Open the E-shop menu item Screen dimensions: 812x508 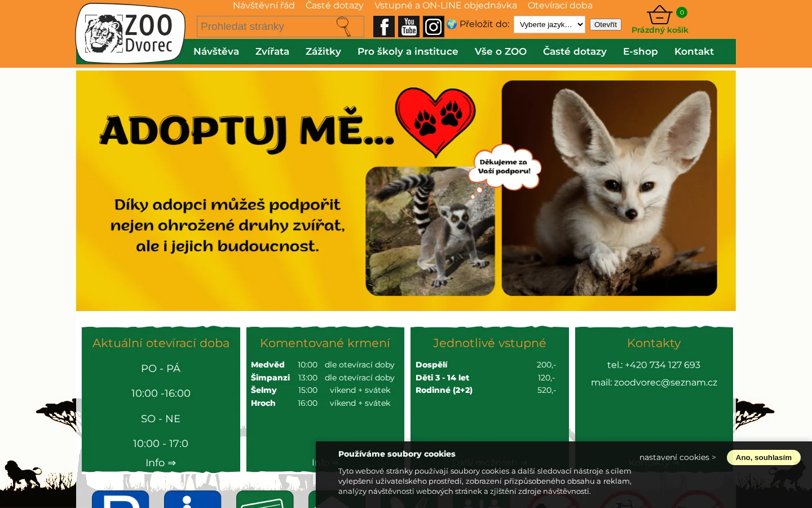pos(641,51)
